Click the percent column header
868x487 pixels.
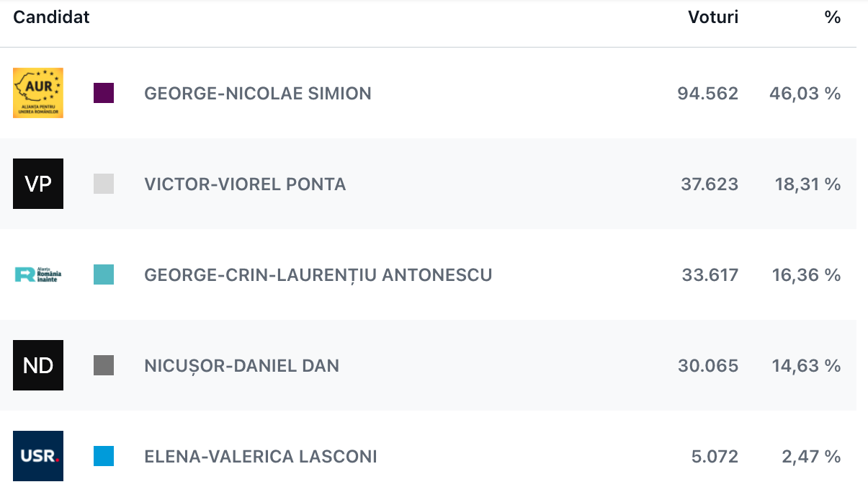[x=832, y=17]
